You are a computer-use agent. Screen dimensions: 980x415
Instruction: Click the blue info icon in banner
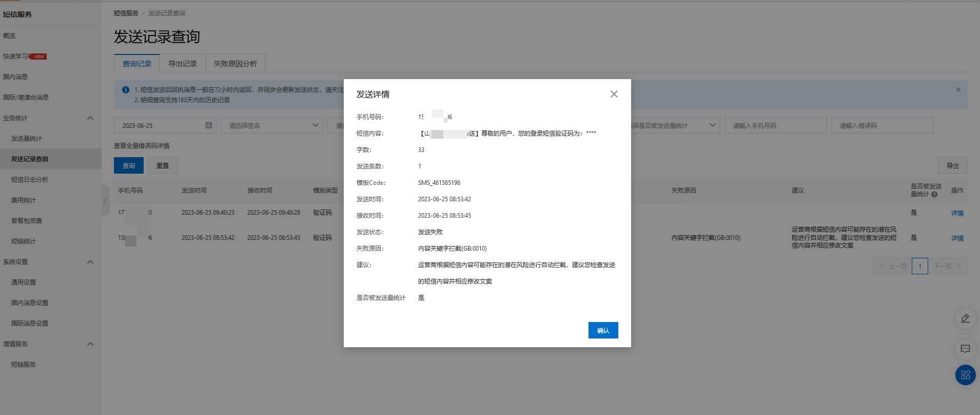[x=126, y=90]
